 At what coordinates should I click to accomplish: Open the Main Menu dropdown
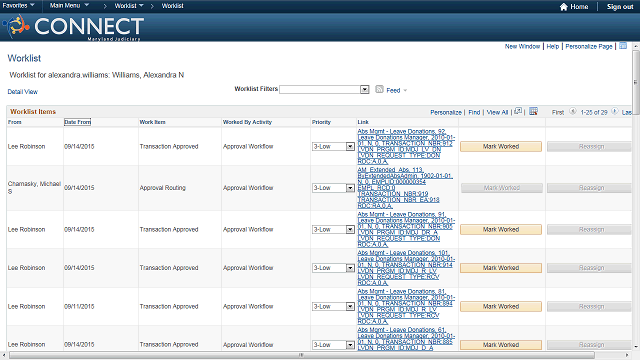point(69,5)
